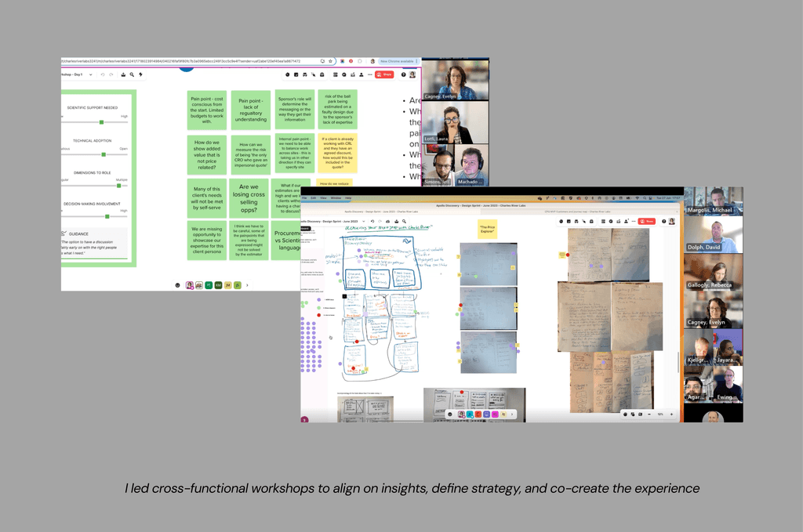Open View menu in macOS menu bar
The height and width of the screenshot is (532, 803).
pyautogui.click(x=323, y=198)
